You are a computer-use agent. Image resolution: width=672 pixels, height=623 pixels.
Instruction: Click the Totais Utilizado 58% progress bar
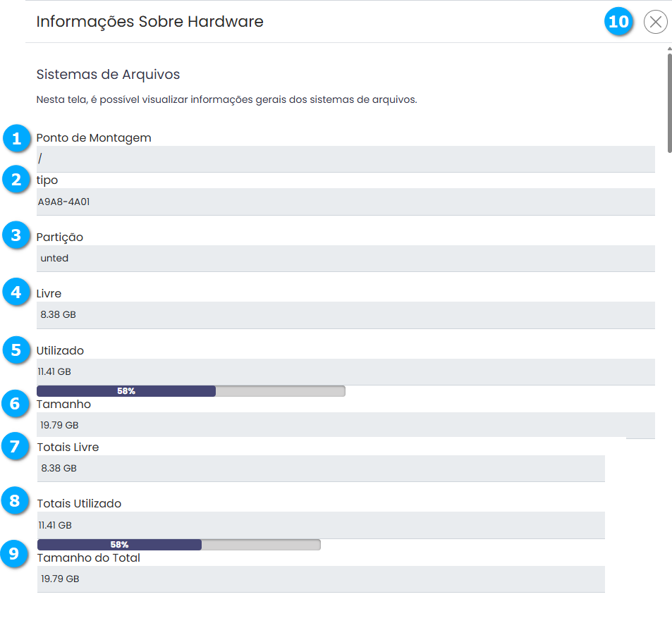[x=178, y=545]
